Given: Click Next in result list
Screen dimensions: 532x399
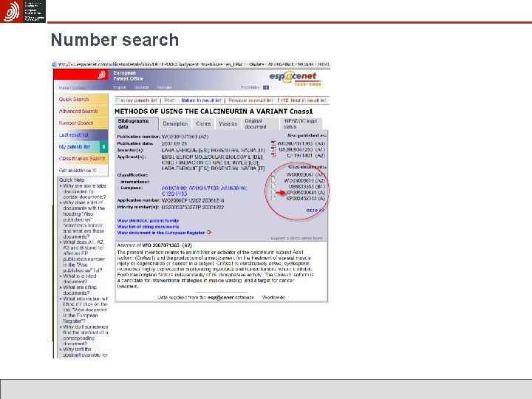Looking at the screenshot, I should (x=308, y=100).
